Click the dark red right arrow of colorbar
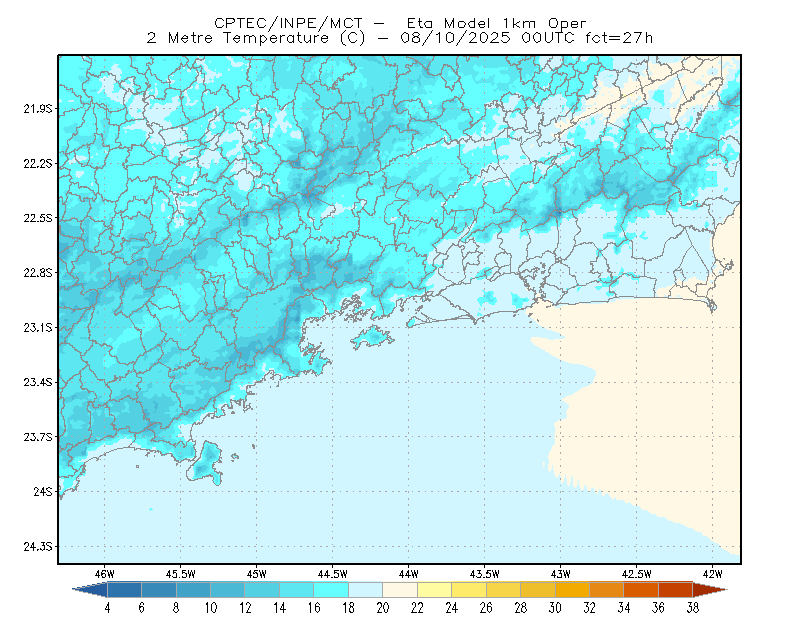The image size is (800, 618). [710, 590]
